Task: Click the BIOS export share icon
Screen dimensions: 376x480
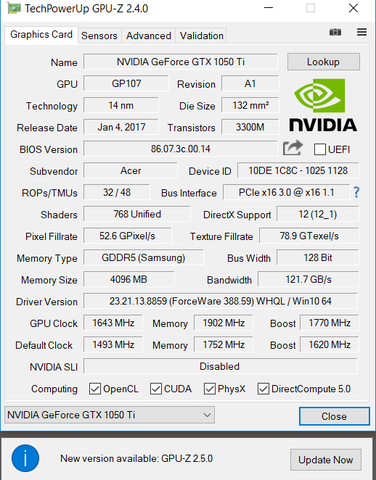Action: pyautogui.click(x=293, y=148)
